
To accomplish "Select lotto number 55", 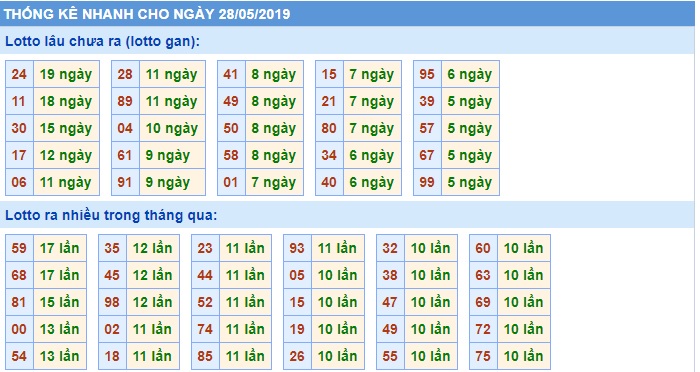I will click(390, 356).
